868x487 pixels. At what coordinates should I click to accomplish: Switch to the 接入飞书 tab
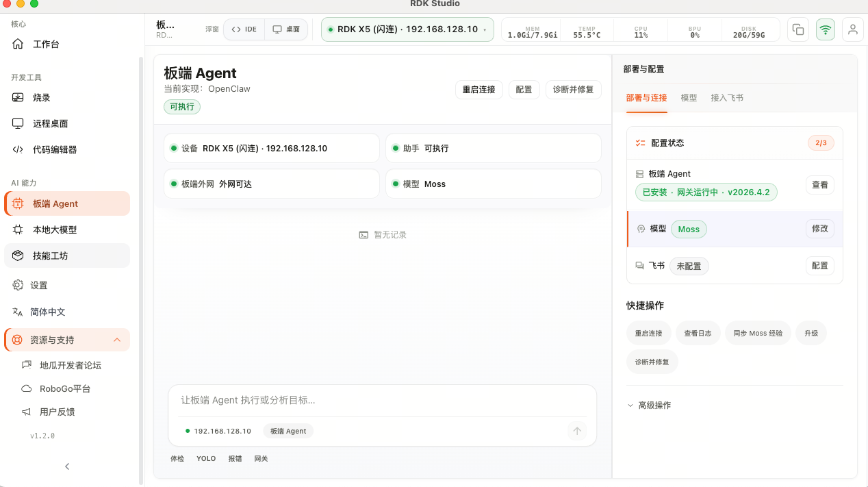727,98
